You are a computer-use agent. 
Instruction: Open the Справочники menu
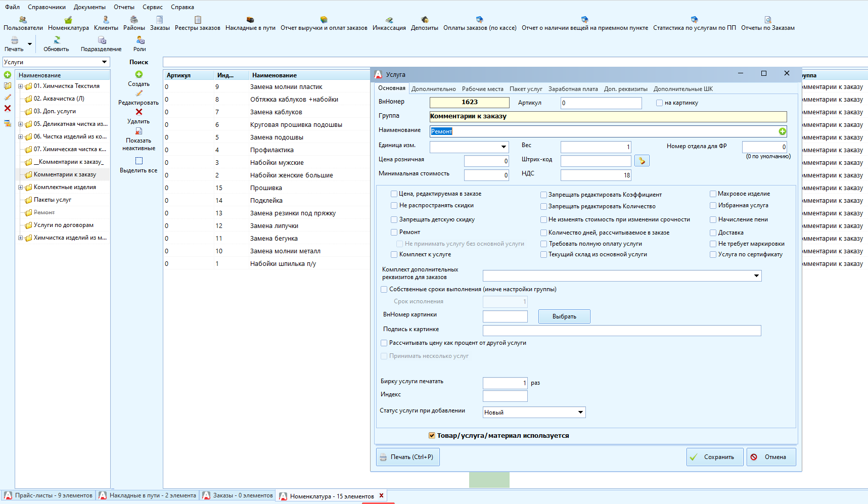(x=47, y=7)
